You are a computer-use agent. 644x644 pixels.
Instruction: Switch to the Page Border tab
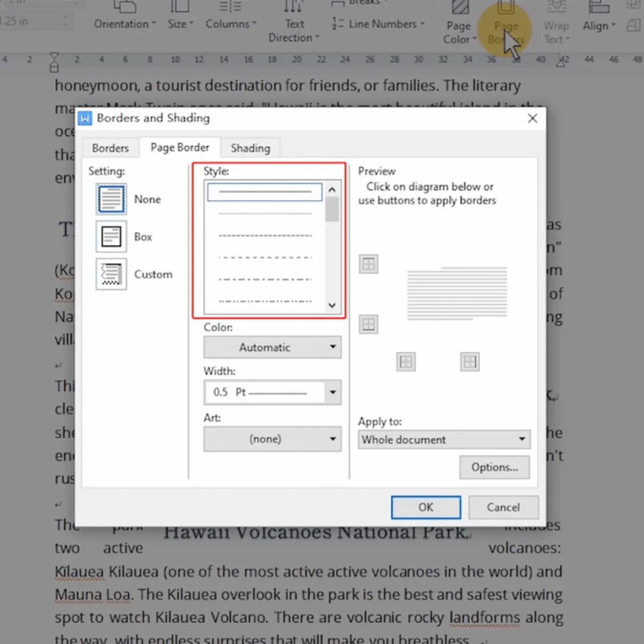point(180,147)
